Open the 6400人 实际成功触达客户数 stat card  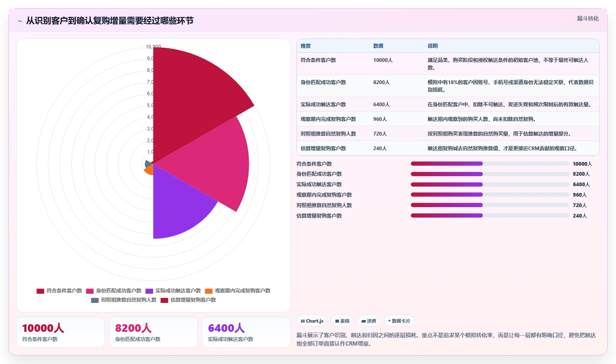tap(246, 332)
